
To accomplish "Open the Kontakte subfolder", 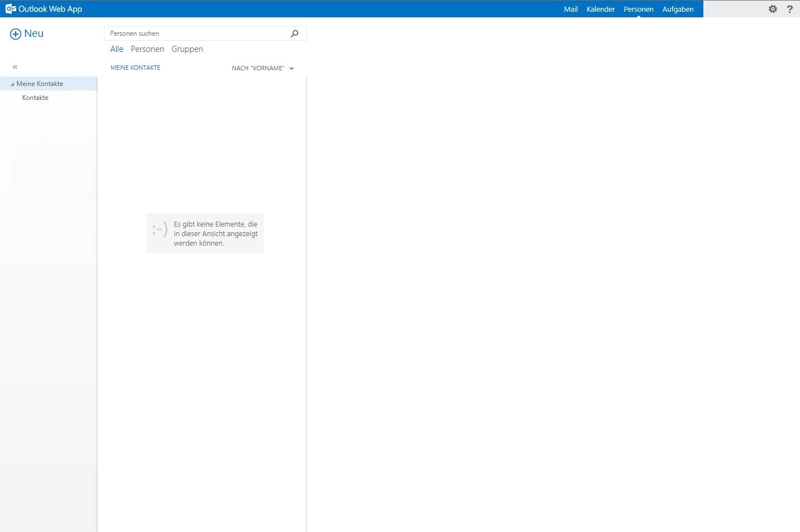I will coord(35,98).
